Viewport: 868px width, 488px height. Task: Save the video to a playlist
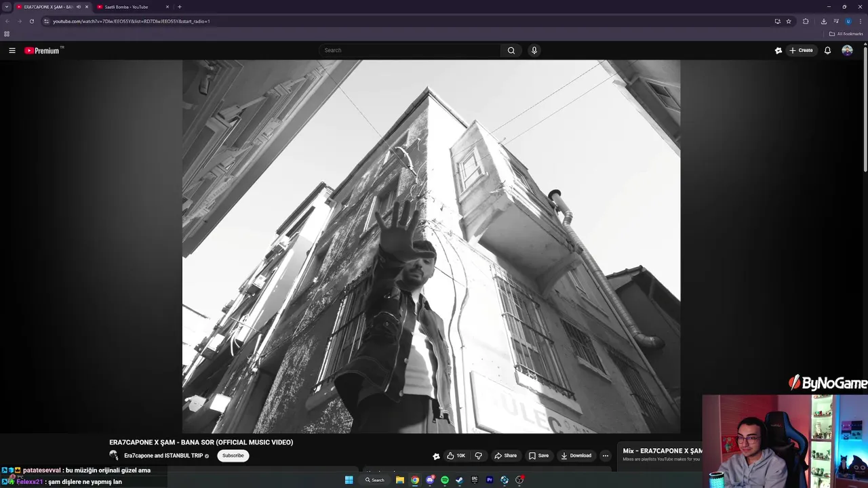[x=539, y=455]
